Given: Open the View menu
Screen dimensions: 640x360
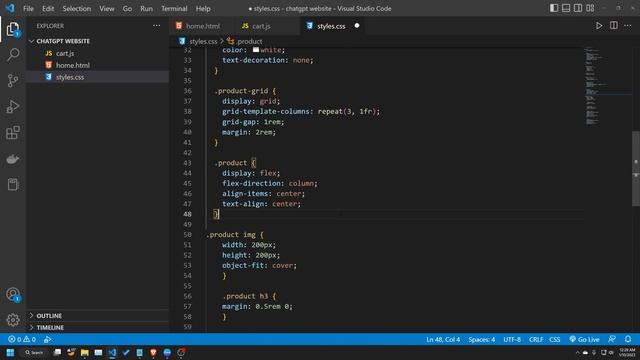Looking at the screenshot, I should (107, 9).
